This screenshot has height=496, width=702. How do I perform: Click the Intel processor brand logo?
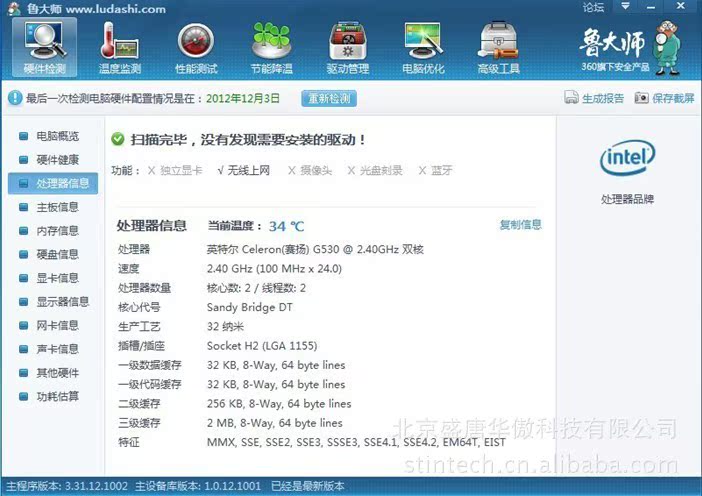tap(627, 158)
